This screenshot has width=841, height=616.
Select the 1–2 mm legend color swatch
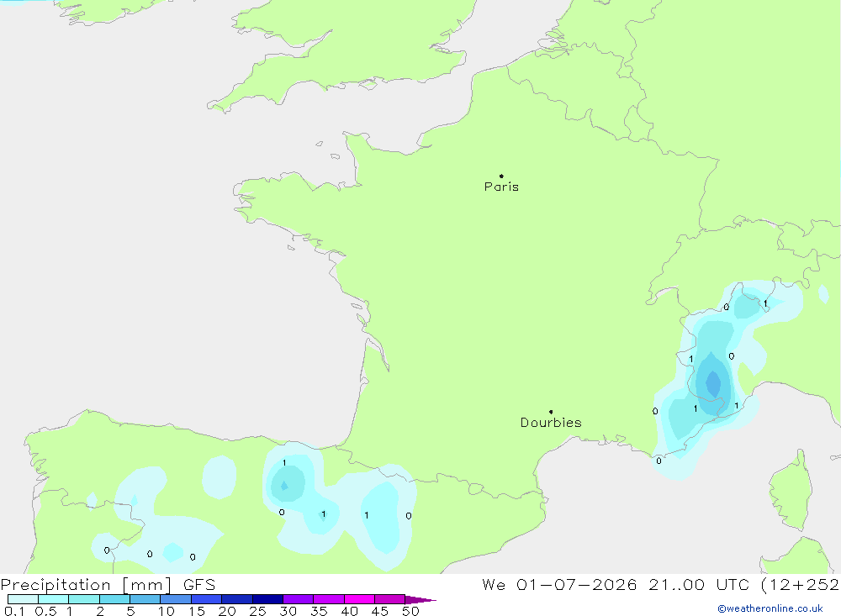point(84,599)
